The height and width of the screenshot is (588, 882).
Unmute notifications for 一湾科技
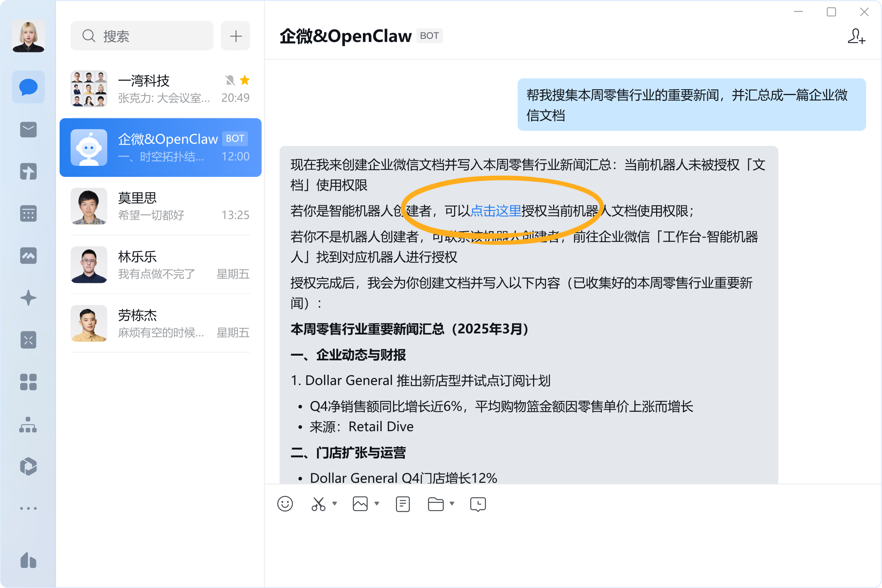tap(231, 80)
